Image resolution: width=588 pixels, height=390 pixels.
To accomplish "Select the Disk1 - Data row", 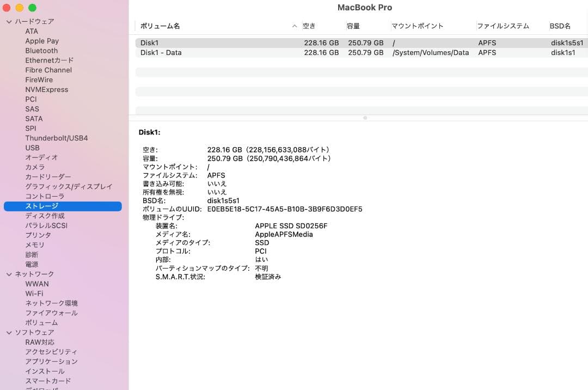I will [x=218, y=52].
